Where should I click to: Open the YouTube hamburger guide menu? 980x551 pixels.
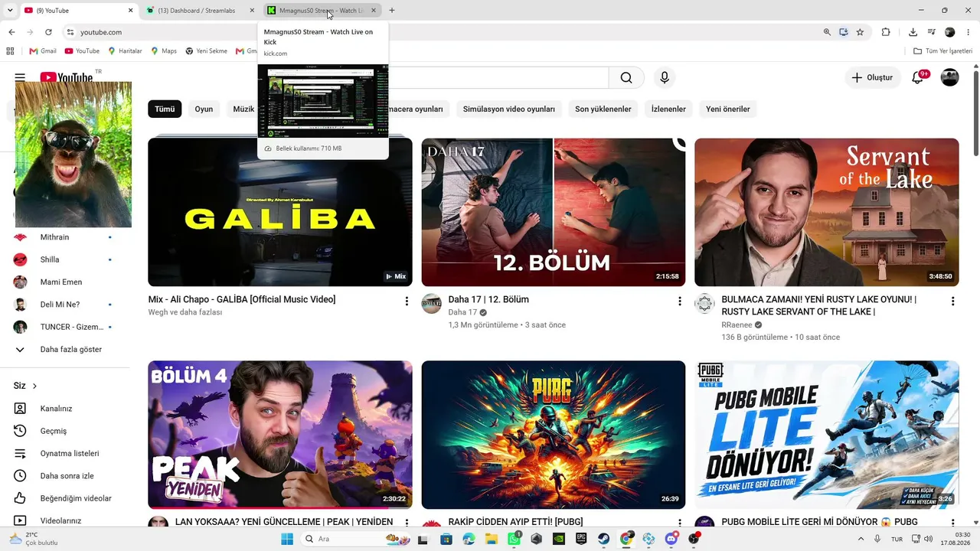(x=20, y=77)
